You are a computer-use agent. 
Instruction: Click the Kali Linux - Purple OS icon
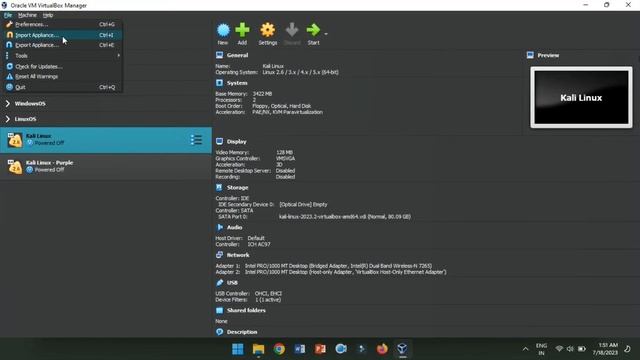(15, 167)
